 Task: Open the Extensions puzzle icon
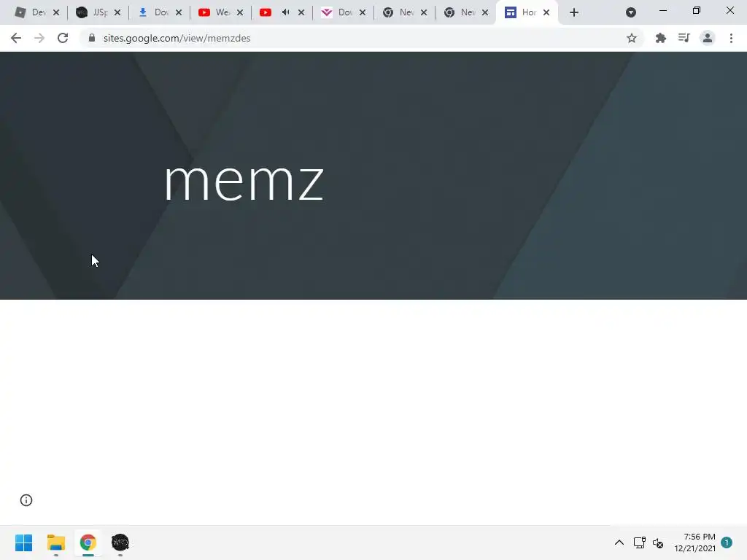pyautogui.click(x=660, y=38)
